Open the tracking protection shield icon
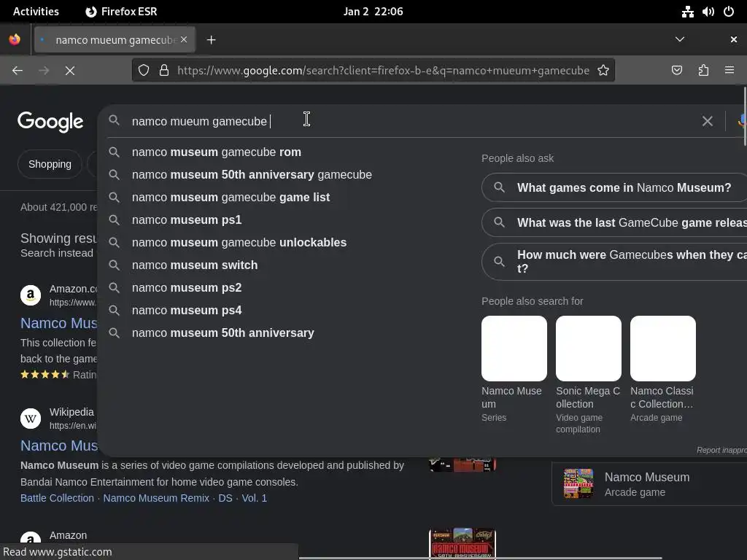747x560 pixels. click(x=144, y=71)
